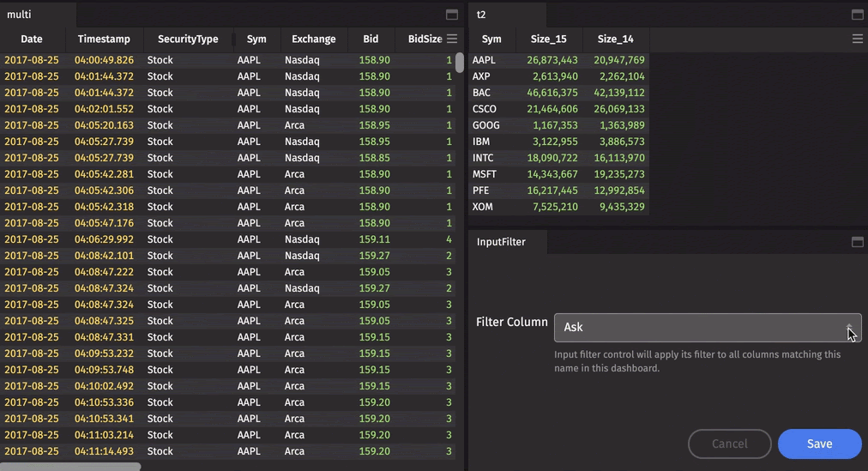Click the Bid column header
This screenshot has width=868, height=471.
371,39
